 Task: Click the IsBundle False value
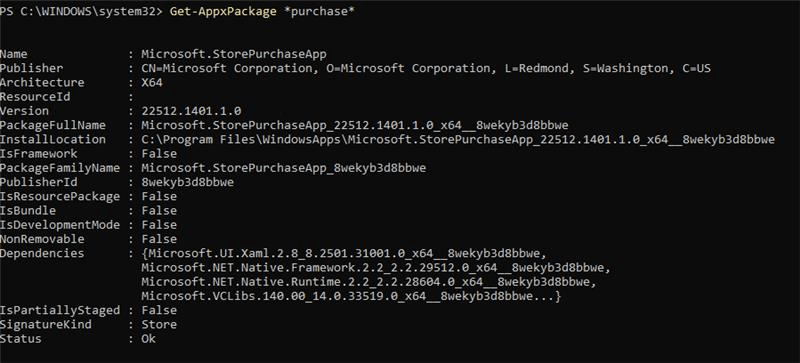pos(159,211)
